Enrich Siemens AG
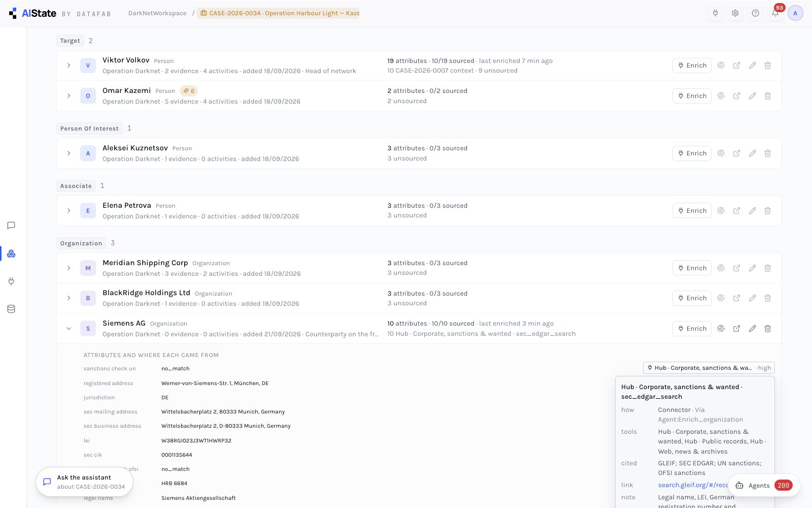The width and height of the screenshot is (812, 508). 692,329
